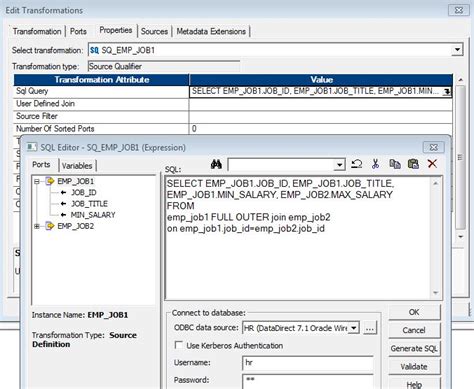Click the JOB_TITLE port arrow icon
The width and height of the screenshot is (474, 389).
point(63,204)
